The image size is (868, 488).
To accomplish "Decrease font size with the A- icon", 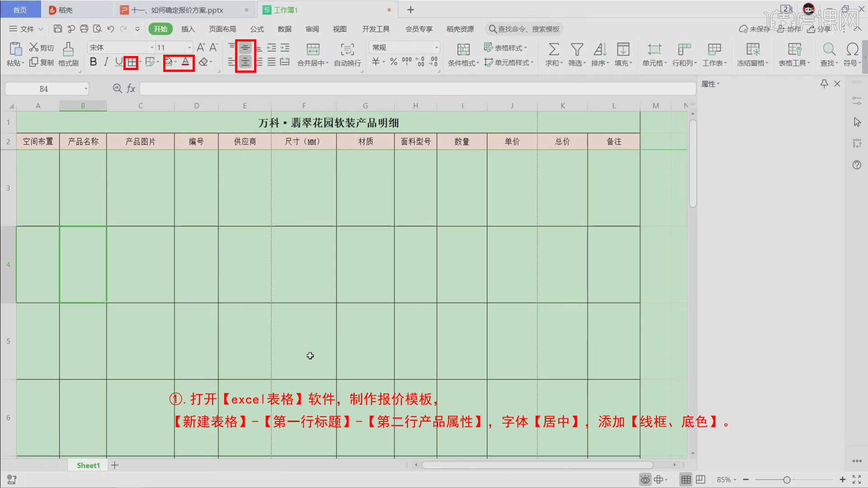I will pos(214,47).
